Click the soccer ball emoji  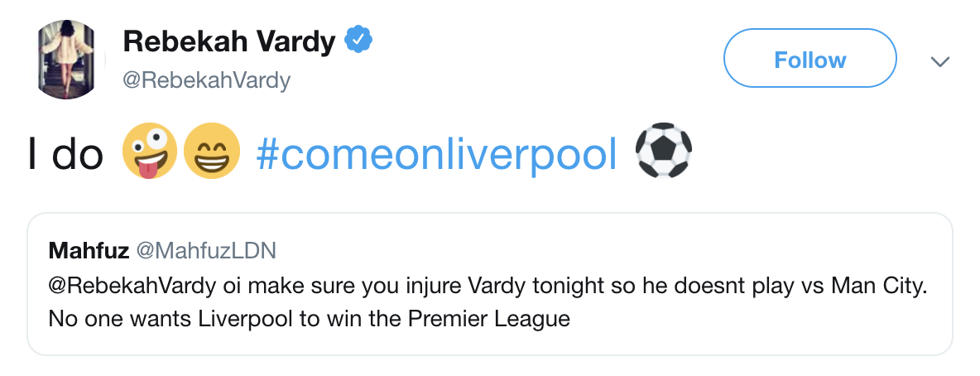(663, 152)
